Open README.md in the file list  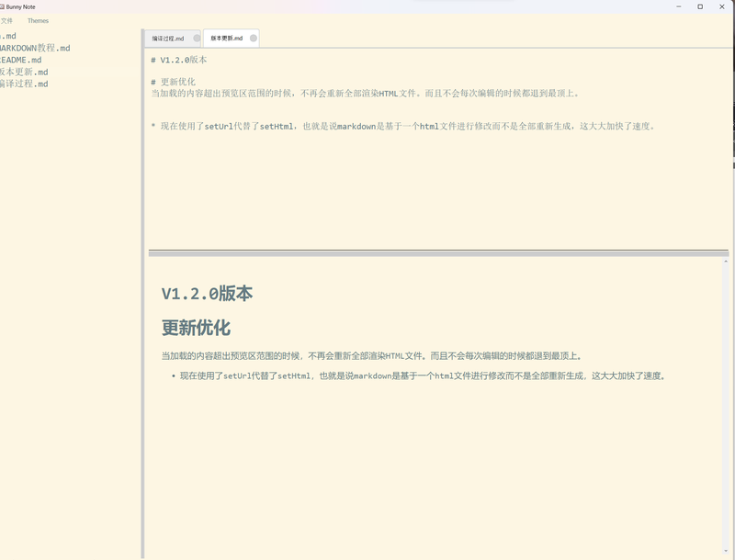point(20,60)
